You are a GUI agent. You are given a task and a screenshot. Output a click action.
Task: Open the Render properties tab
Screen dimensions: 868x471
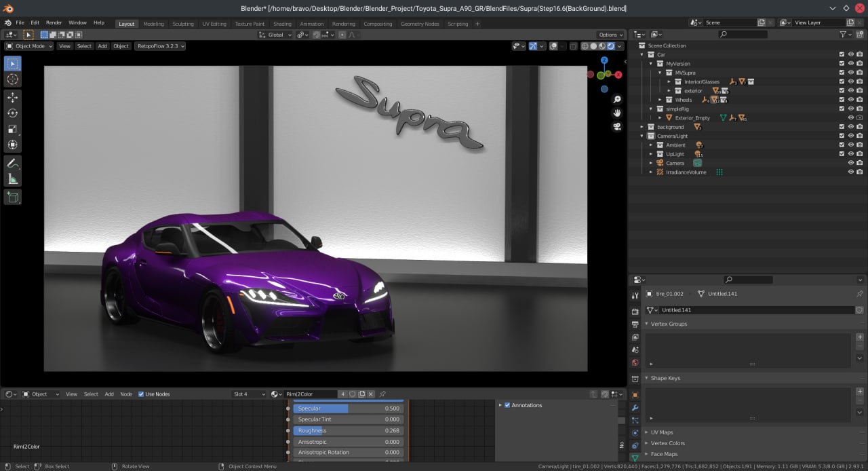pos(635,312)
